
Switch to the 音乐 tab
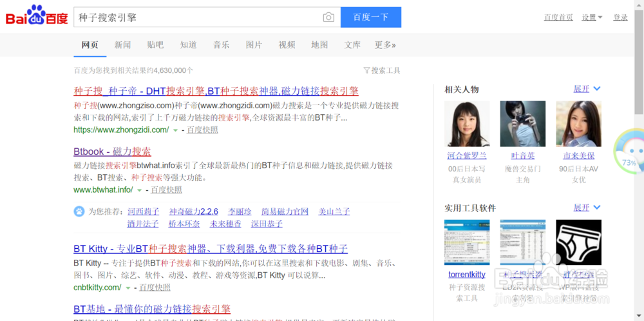[221, 45]
